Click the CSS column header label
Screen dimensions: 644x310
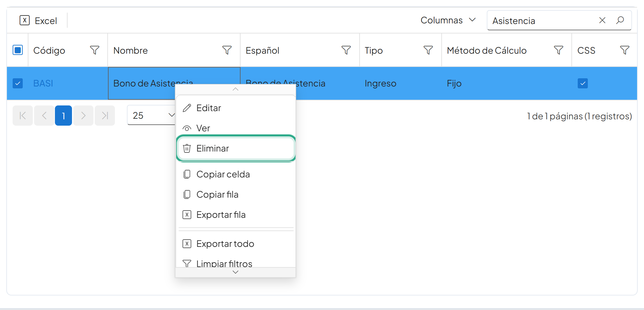586,51
